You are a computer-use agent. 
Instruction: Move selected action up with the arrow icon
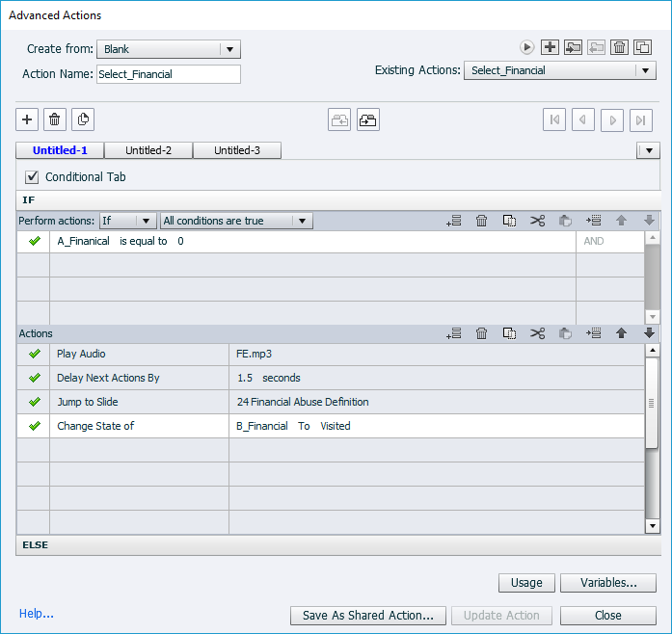621,333
